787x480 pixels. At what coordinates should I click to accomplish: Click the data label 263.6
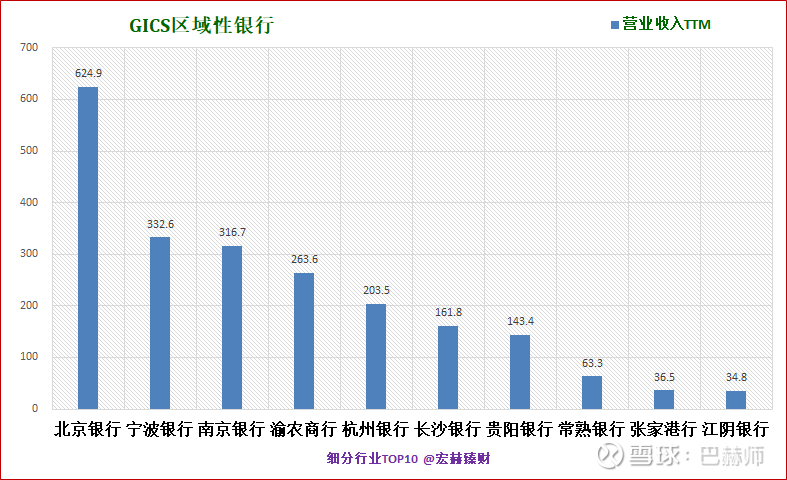point(304,259)
